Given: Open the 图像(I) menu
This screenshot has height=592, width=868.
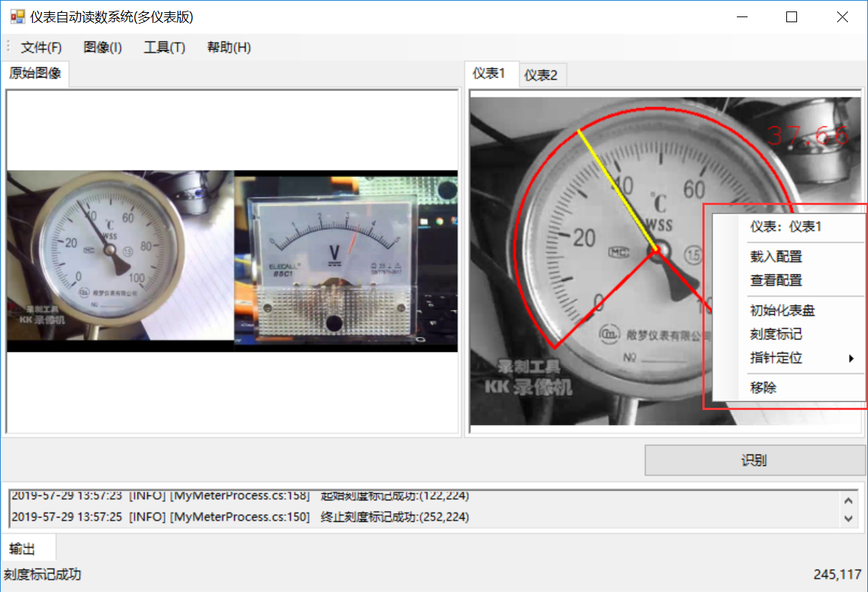Looking at the screenshot, I should tap(102, 47).
